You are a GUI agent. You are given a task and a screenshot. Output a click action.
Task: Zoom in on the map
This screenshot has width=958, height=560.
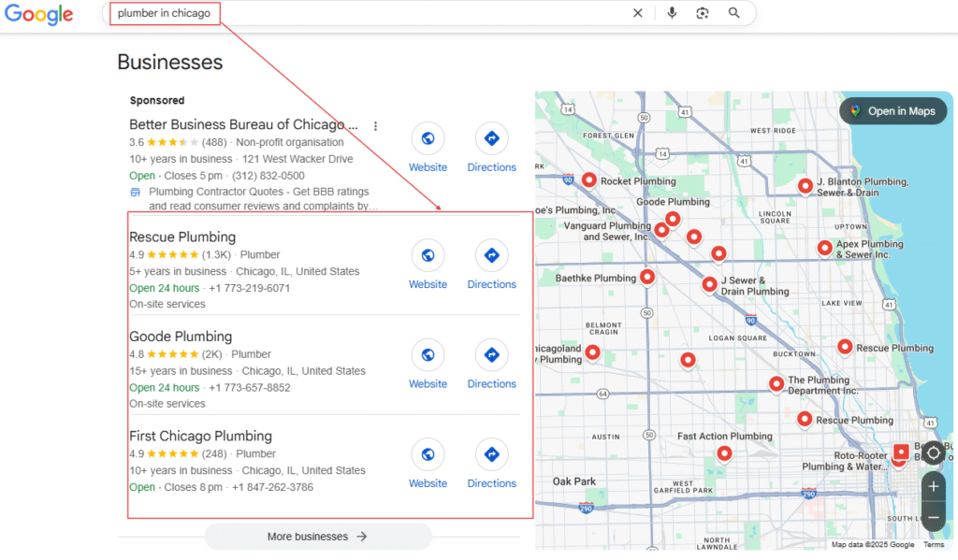933,486
